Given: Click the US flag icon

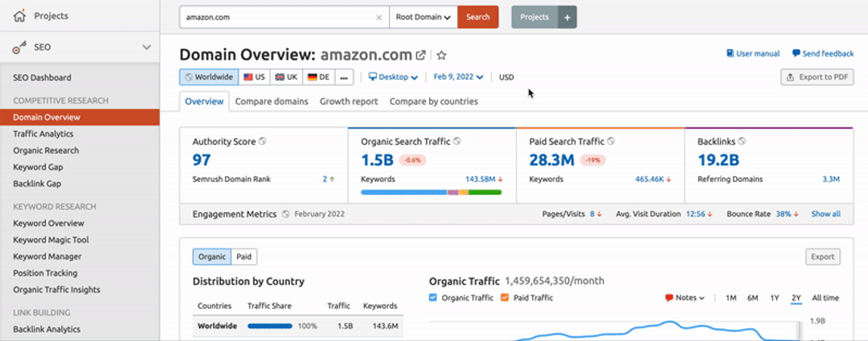Looking at the screenshot, I should 248,77.
